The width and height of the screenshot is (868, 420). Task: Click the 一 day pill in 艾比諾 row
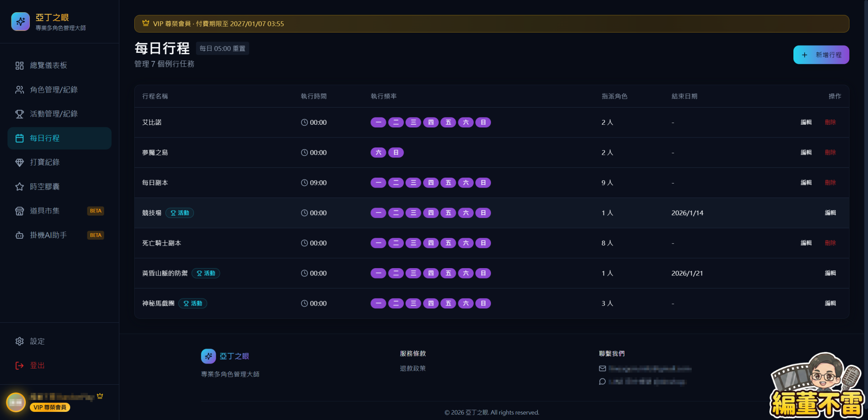pos(378,122)
